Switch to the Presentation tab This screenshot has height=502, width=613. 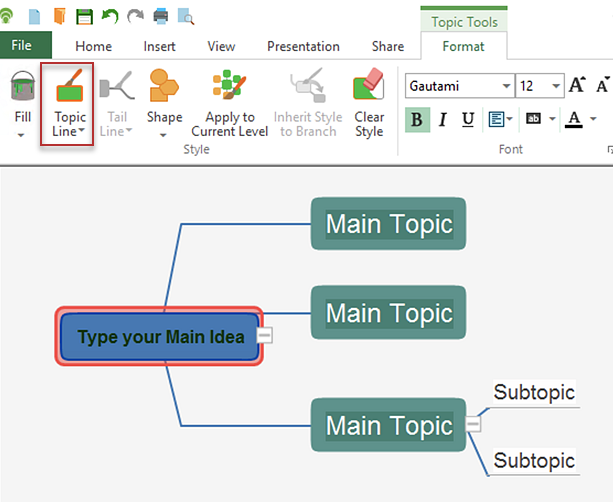point(303,46)
